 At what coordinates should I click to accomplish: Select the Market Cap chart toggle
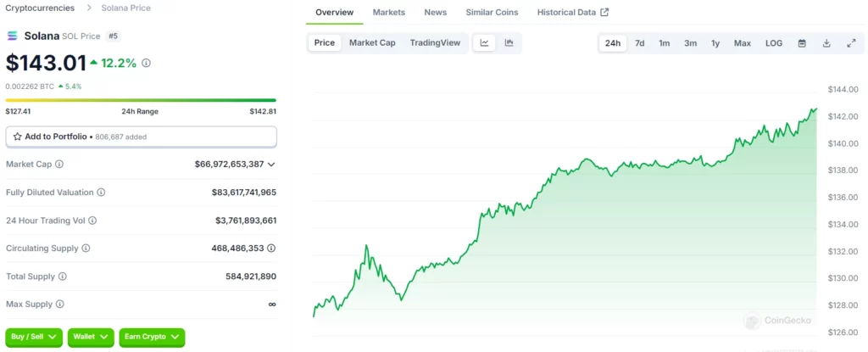click(372, 42)
